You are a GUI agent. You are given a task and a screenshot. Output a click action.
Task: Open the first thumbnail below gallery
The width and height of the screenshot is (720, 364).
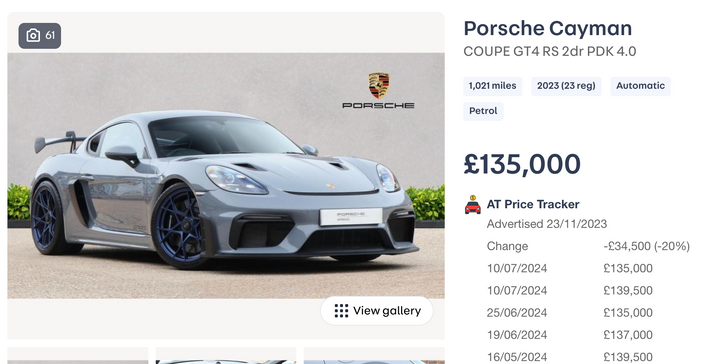[x=78, y=356]
